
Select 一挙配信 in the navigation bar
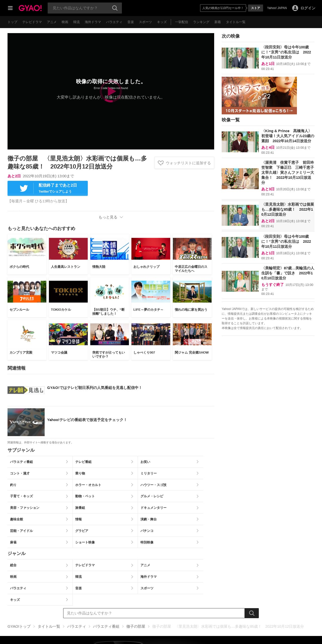[x=182, y=22]
